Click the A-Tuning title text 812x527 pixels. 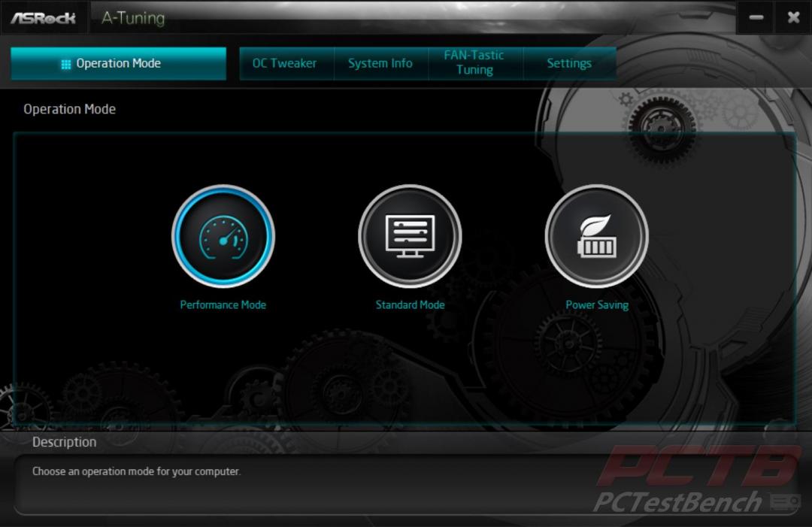tap(133, 18)
